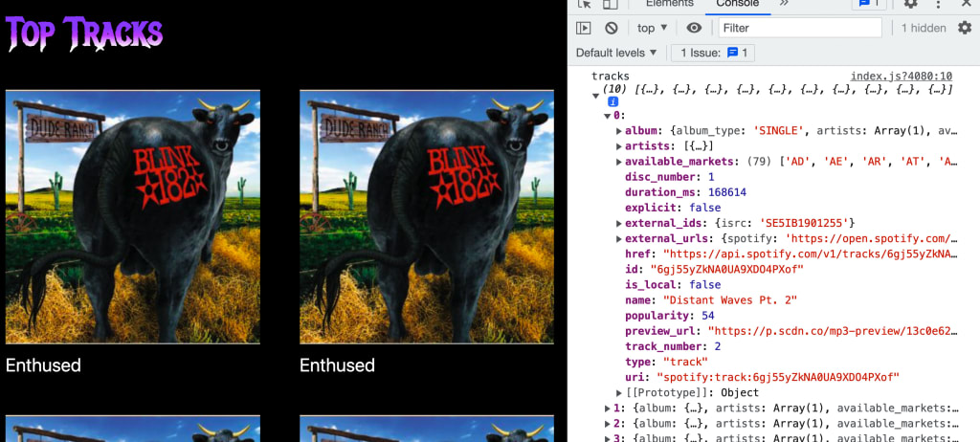
Task: Create a live expression with the eye icon
Action: 694,28
